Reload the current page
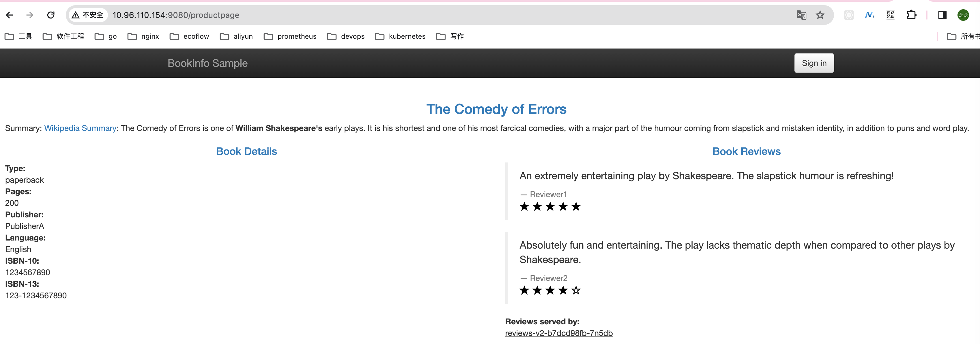 [x=51, y=15]
